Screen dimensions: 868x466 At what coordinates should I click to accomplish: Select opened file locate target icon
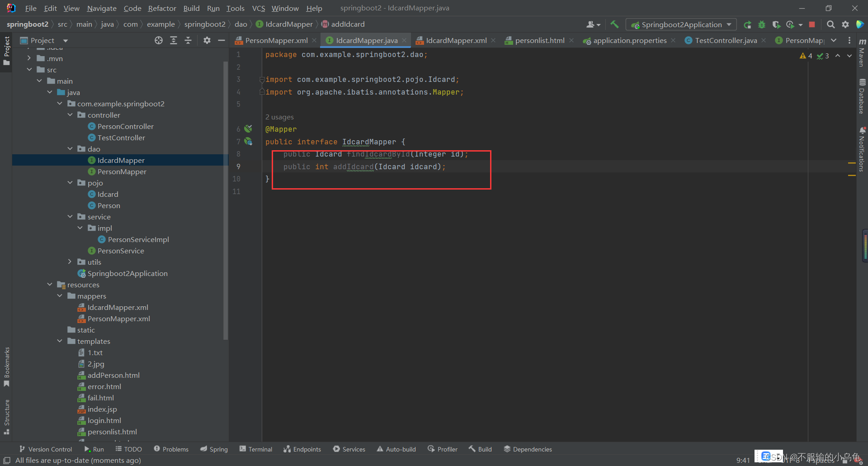click(x=159, y=40)
